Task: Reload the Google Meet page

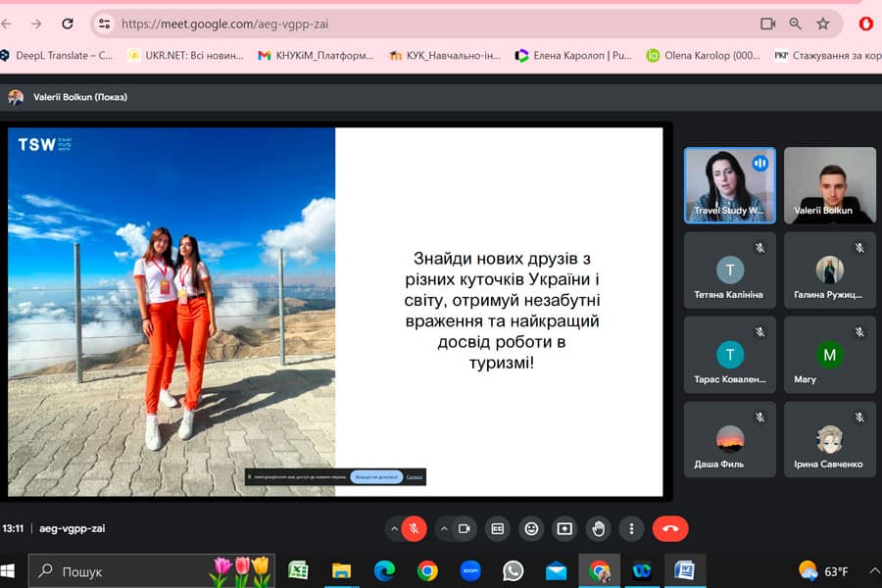Action: [68, 24]
